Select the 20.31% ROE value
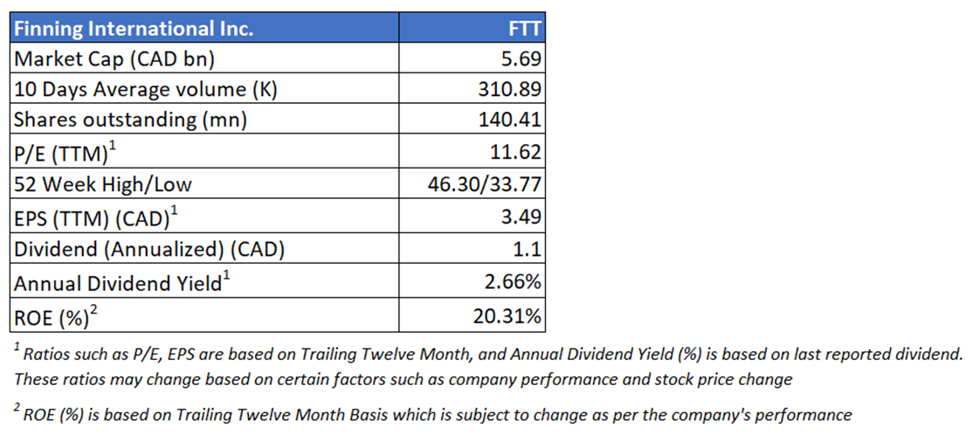Screen dimensions: 980x434 tap(507, 315)
